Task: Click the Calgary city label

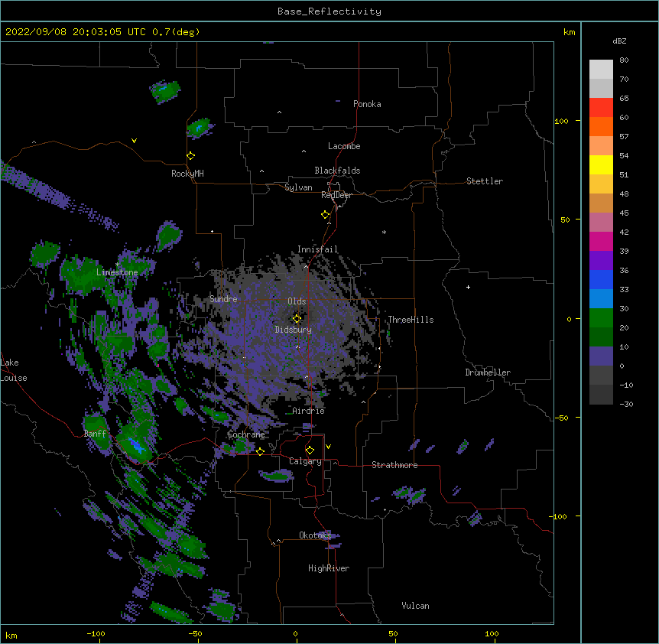Action: (x=305, y=461)
